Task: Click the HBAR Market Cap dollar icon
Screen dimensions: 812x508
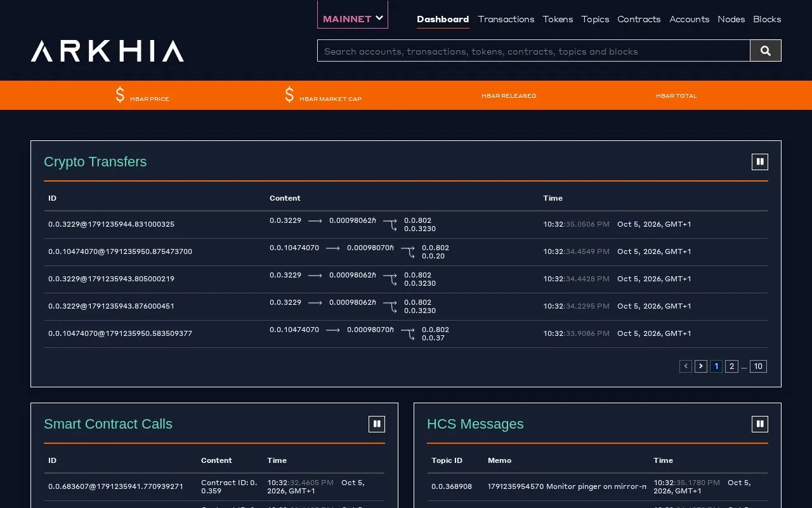Action: point(289,95)
